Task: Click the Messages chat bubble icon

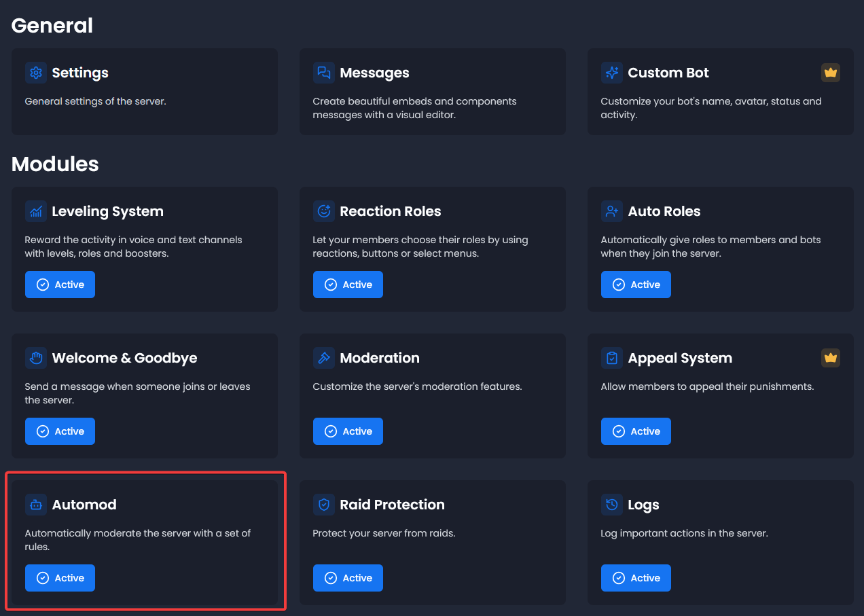Action: [x=323, y=73]
